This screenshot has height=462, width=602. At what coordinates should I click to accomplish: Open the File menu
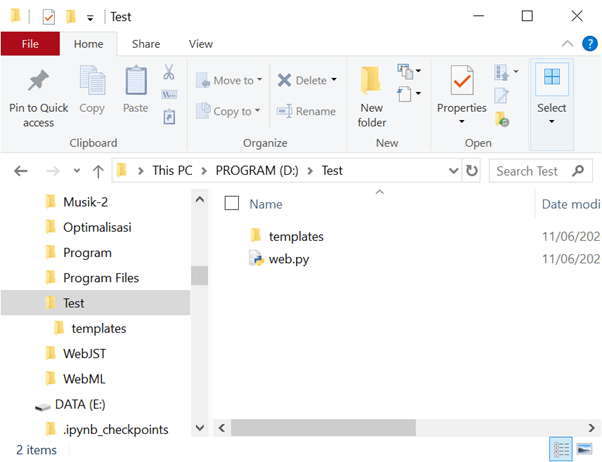point(30,44)
